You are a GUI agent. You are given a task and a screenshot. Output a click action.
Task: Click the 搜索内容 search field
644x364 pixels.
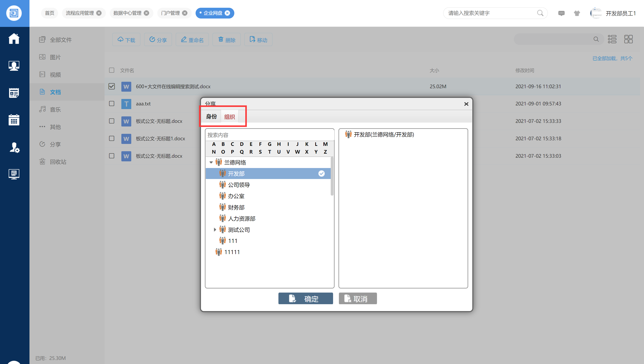coord(270,135)
